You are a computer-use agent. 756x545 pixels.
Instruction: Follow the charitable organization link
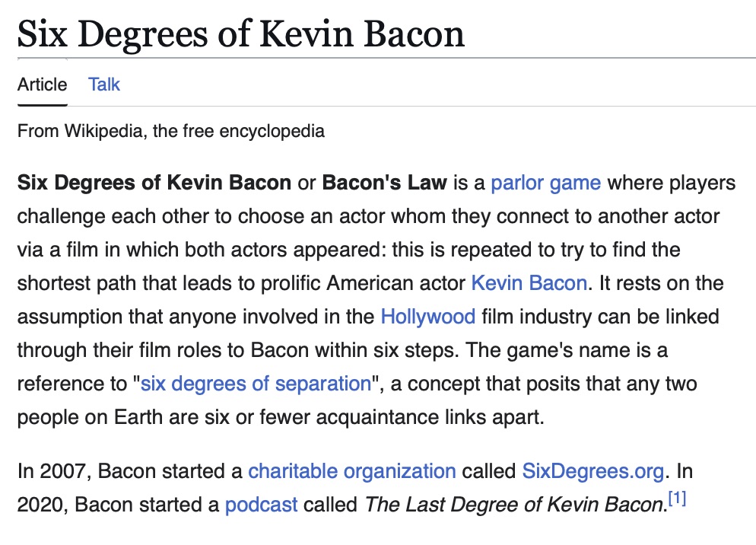[x=351, y=470]
